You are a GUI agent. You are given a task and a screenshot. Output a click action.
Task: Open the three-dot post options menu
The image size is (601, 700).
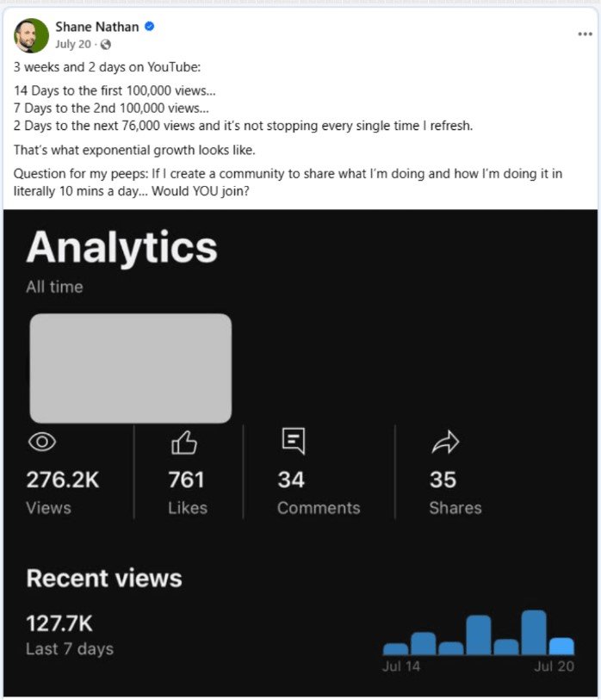pos(586,33)
